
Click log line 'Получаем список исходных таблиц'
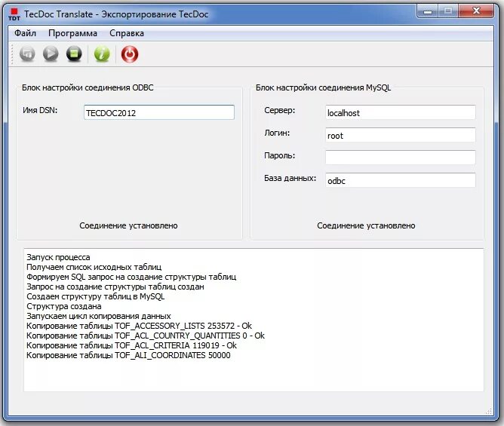pyautogui.click(x=94, y=267)
